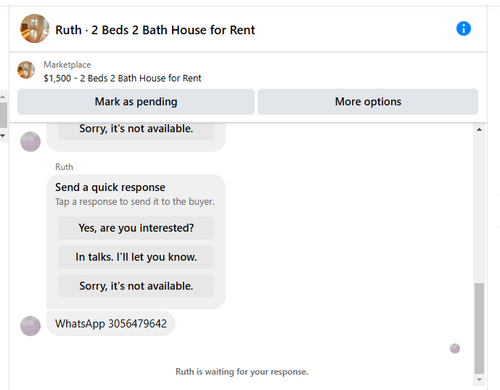Choose top partially visible "Sorry, it's not available." reply
This screenshot has width=500, height=390.
tap(136, 131)
